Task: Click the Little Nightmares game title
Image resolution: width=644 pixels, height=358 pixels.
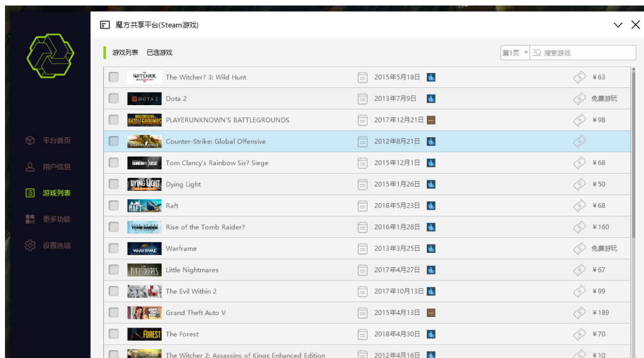Action: click(x=192, y=270)
